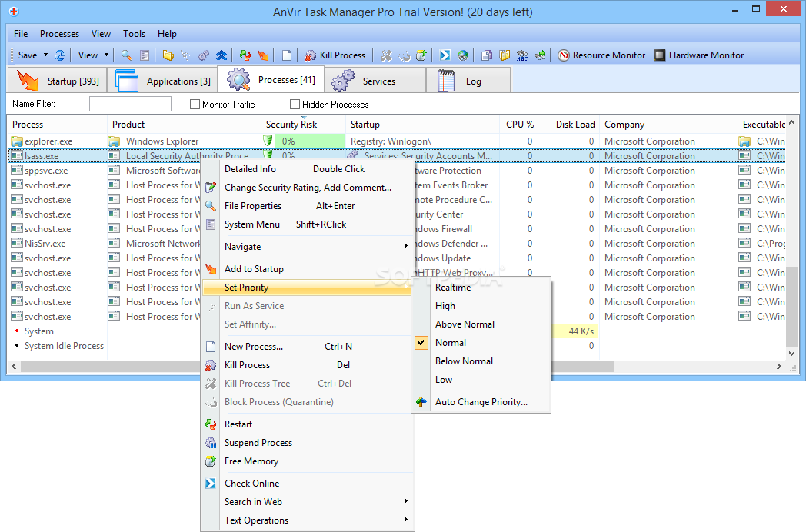Choose New Process... in context menu
This screenshot has width=806, height=532.
(308, 347)
